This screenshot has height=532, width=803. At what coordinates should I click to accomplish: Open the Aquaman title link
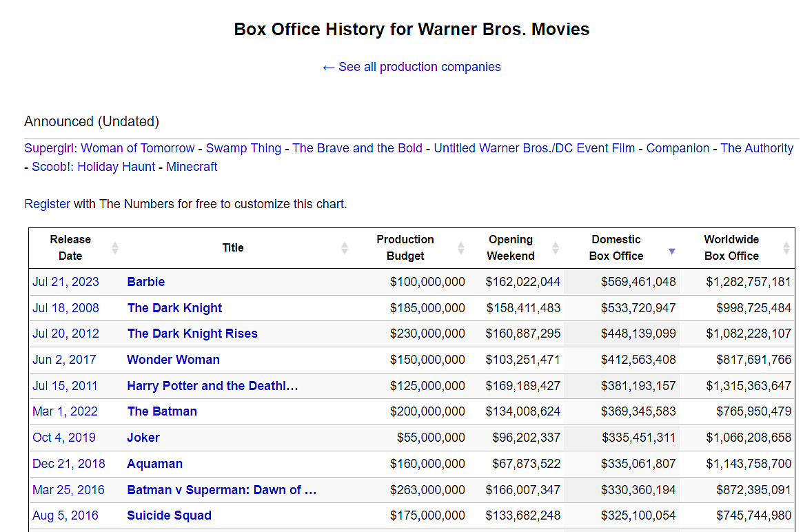click(x=155, y=464)
